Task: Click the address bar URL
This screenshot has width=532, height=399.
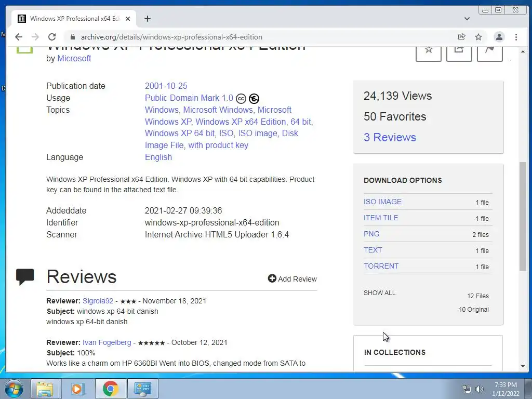Action: point(171,37)
